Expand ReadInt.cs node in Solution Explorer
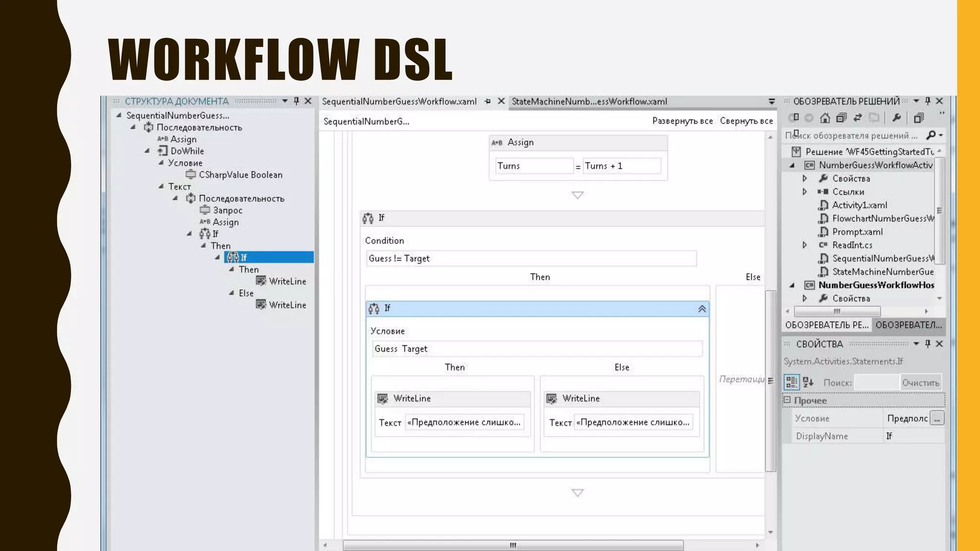 pos(805,245)
